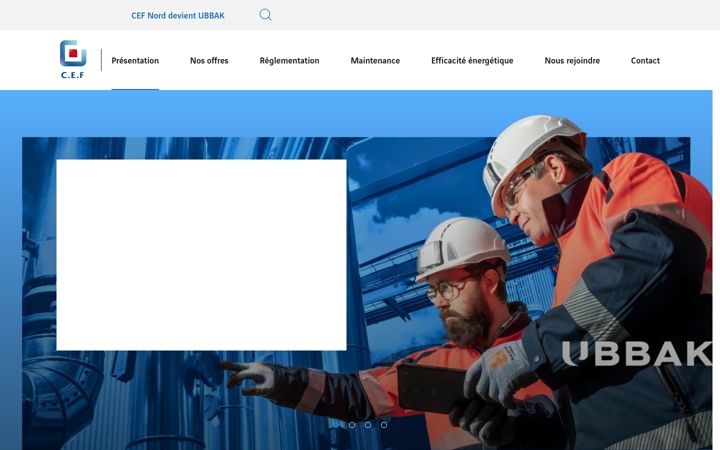The image size is (720, 450).
Task: Navigate to Efficacité énergétique
Action: pyautogui.click(x=472, y=61)
